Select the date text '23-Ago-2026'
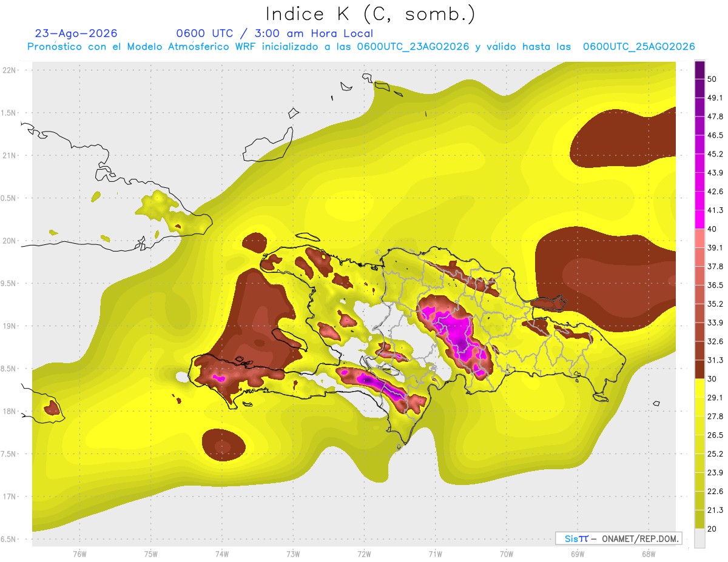 click(x=76, y=33)
